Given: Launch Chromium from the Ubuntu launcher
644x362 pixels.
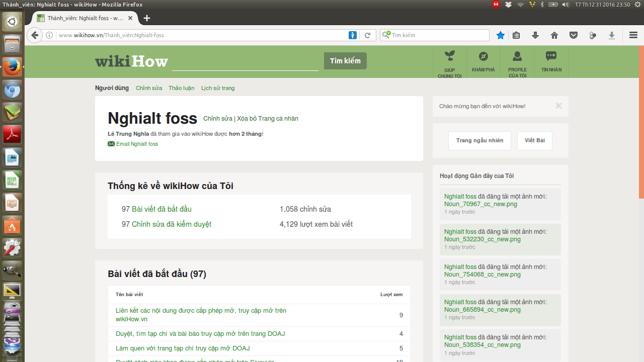Looking at the screenshot, I should [x=12, y=90].
